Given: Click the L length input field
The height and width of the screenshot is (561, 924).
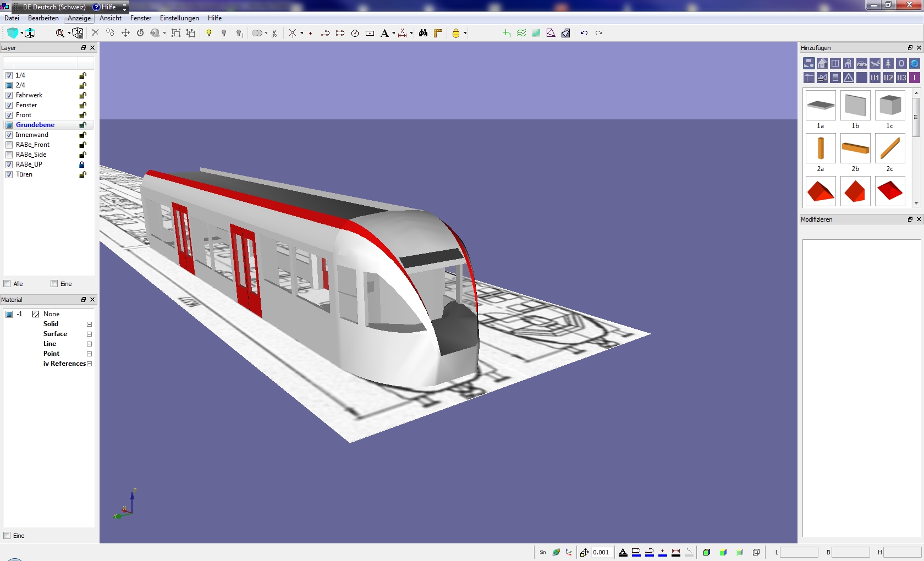Looking at the screenshot, I should (x=799, y=552).
